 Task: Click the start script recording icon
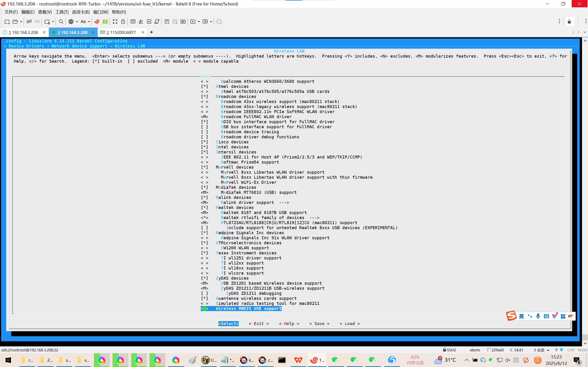tap(167, 22)
